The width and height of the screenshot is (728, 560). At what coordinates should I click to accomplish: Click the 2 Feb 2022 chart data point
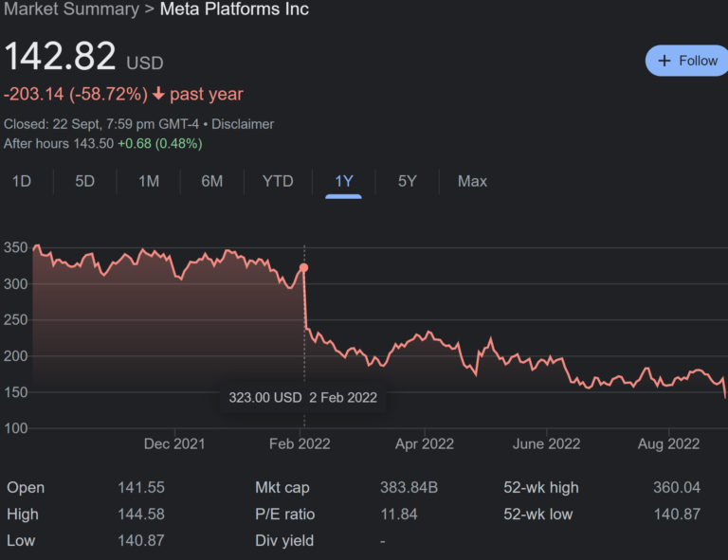pos(303,268)
